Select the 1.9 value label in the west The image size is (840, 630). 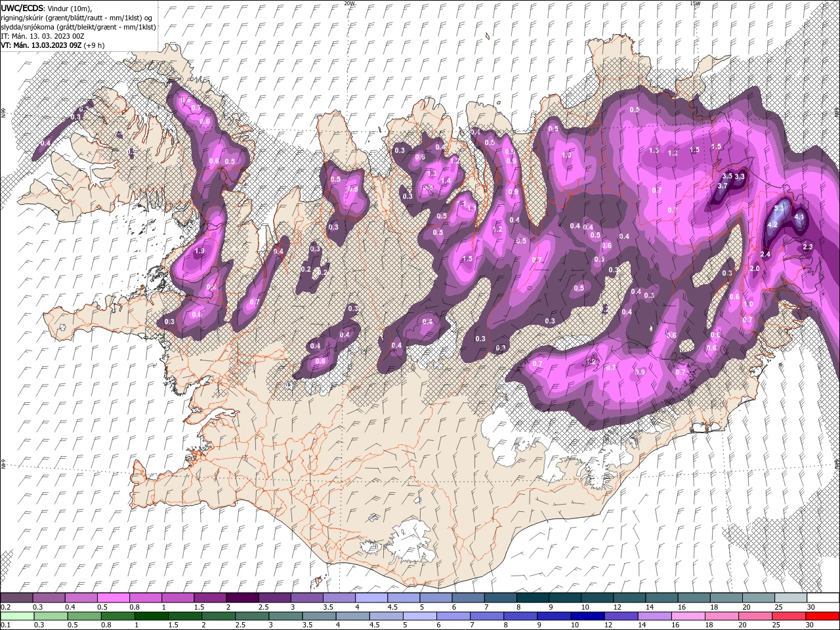pos(200,251)
